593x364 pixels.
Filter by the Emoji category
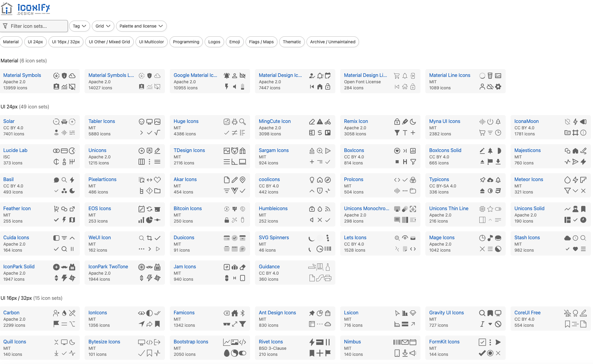tap(235, 42)
